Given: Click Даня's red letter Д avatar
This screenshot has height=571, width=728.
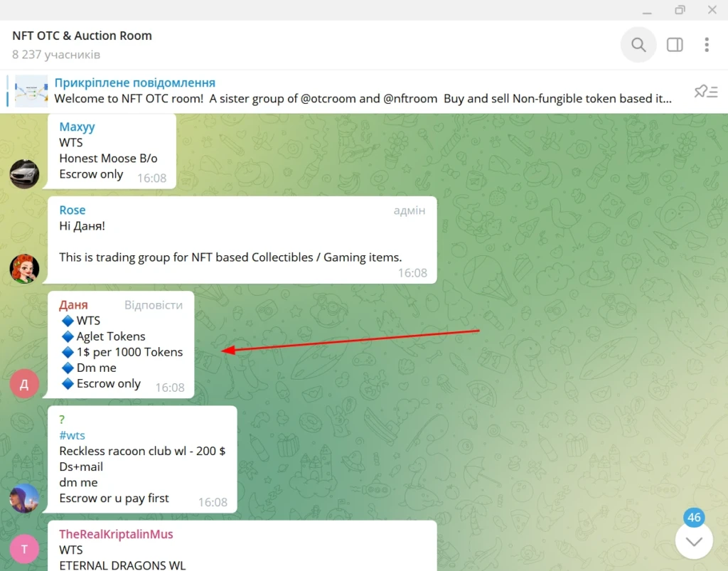Looking at the screenshot, I should pos(24,383).
